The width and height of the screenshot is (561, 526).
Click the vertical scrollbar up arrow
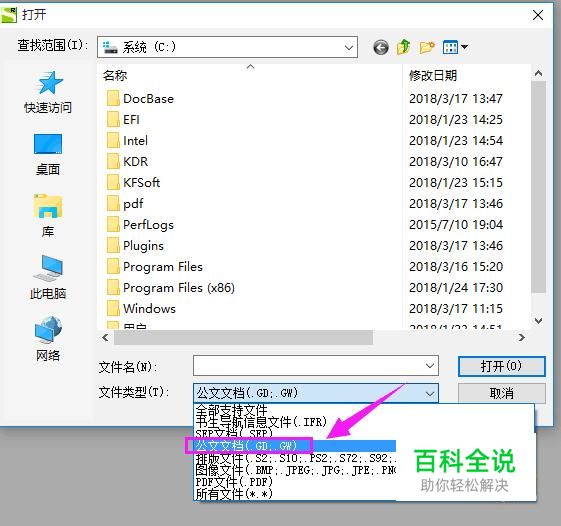[538, 74]
